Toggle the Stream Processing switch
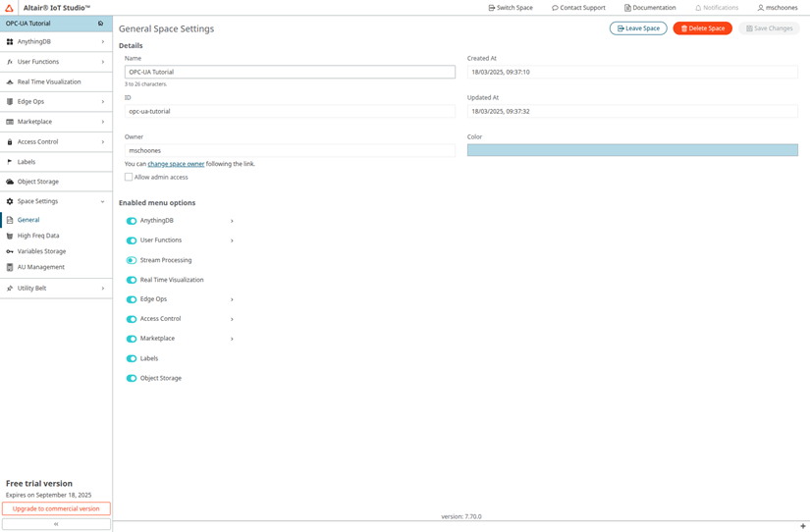The width and height of the screenshot is (810, 532). pyautogui.click(x=132, y=260)
